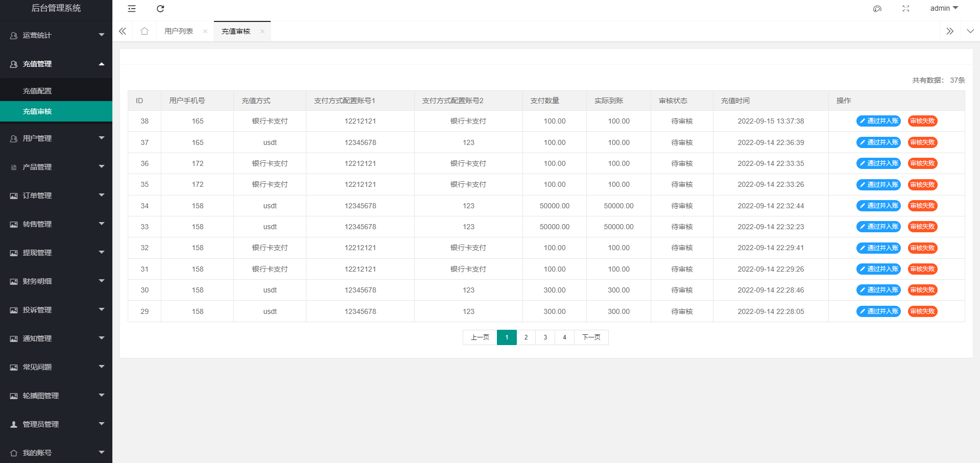
Task: Click the refresh page icon
Action: coord(160,9)
